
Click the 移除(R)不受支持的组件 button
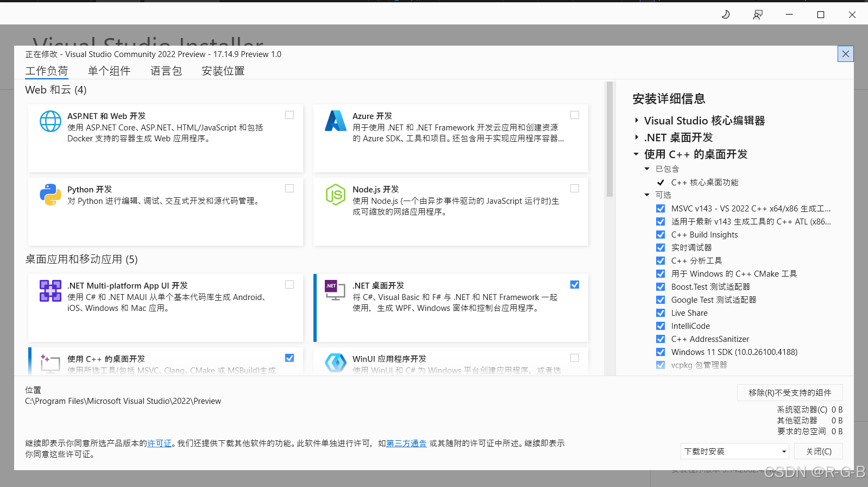coord(790,392)
